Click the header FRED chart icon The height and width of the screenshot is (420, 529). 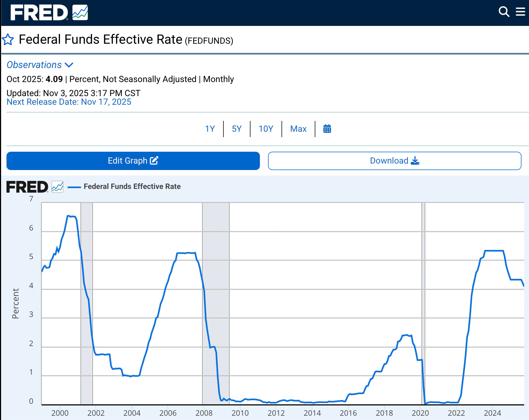coord(80,13)
